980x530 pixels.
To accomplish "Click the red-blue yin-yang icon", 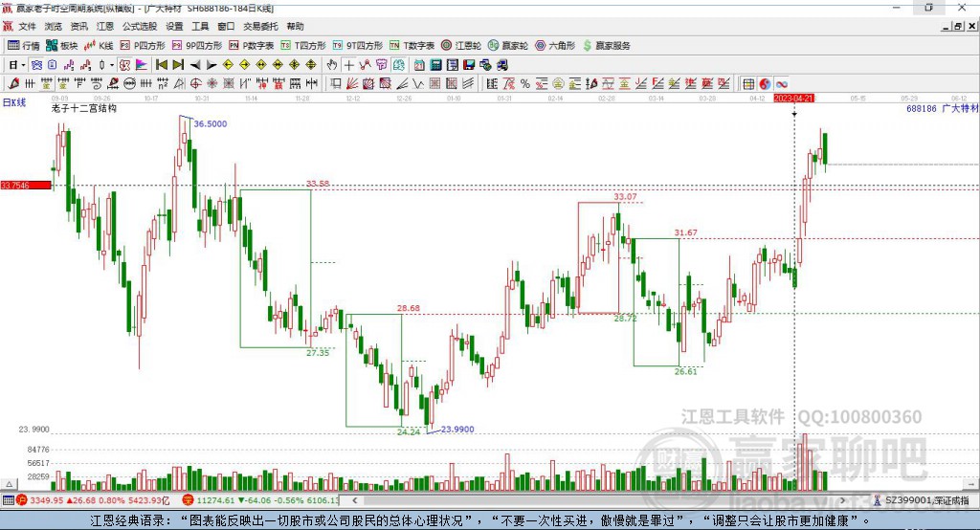I will pyautogui.click(x=765, y=84).
